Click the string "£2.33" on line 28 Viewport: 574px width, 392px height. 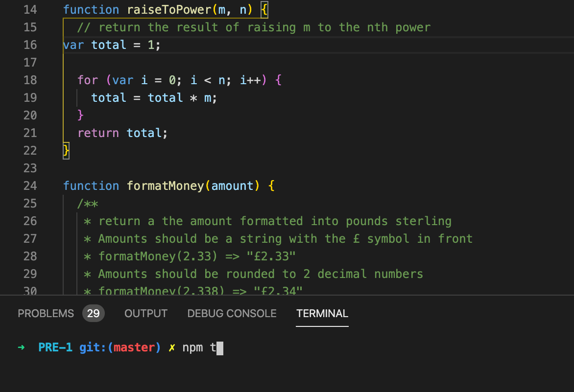[x=271, y=256]
